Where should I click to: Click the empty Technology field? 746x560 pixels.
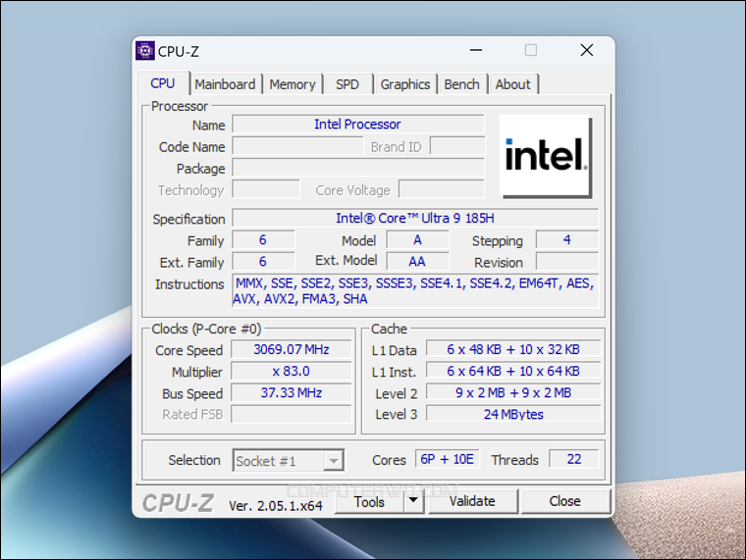coord(266,189)
